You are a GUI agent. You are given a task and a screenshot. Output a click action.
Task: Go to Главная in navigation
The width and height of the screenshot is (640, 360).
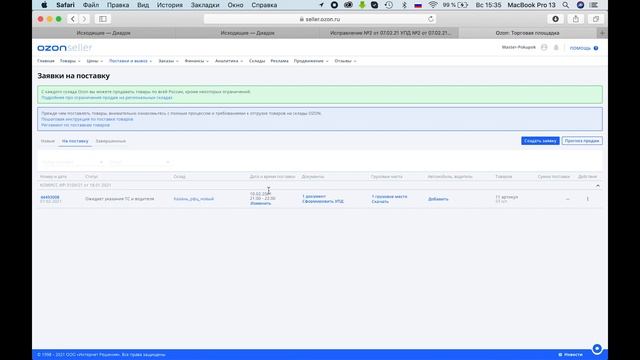tap(46, 61)
